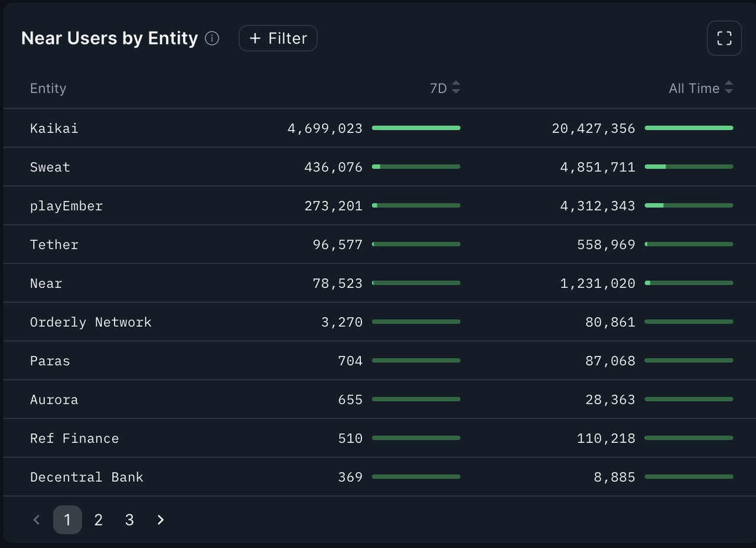Click the previous page arrow

tap(37, 520)
